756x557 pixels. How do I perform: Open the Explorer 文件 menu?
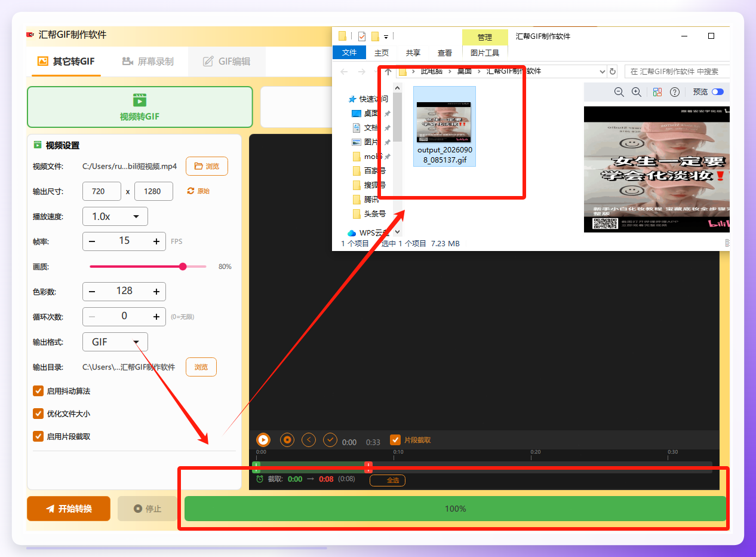pos(349,53)
